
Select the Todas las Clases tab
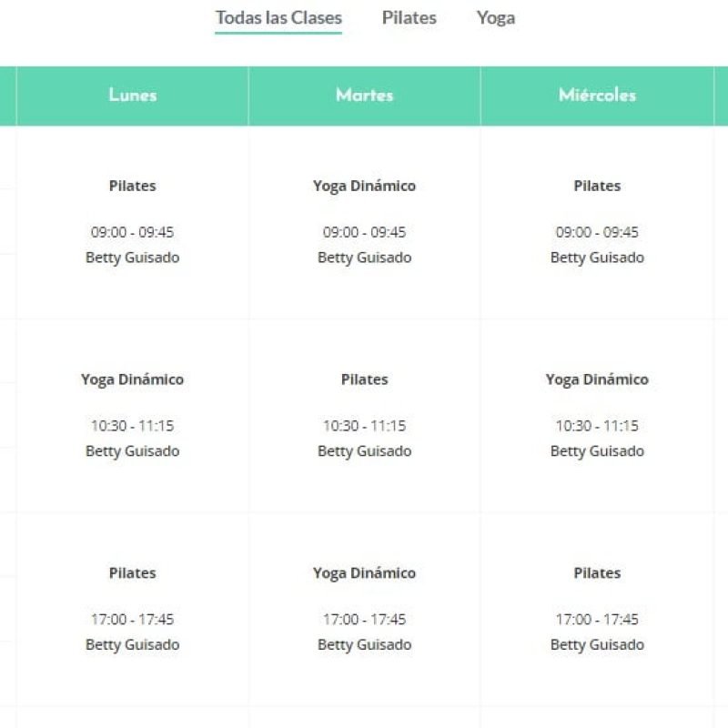click(x=278, y=17)
